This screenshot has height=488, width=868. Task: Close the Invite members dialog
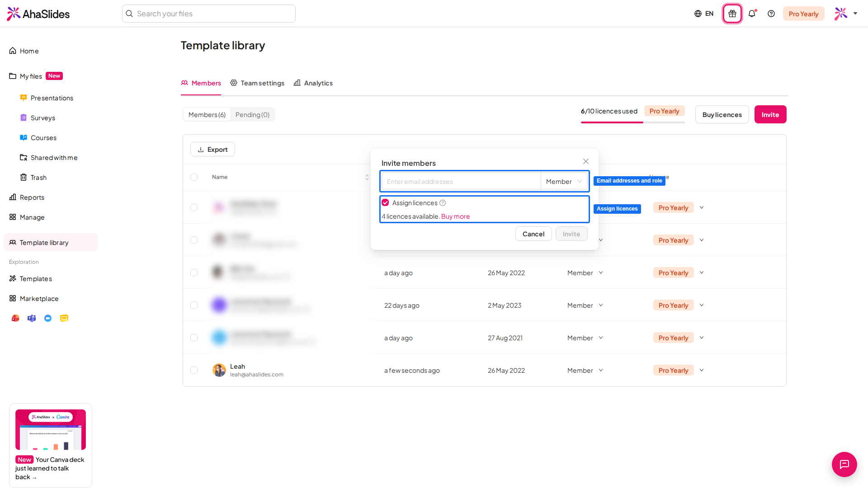point(586,161)
